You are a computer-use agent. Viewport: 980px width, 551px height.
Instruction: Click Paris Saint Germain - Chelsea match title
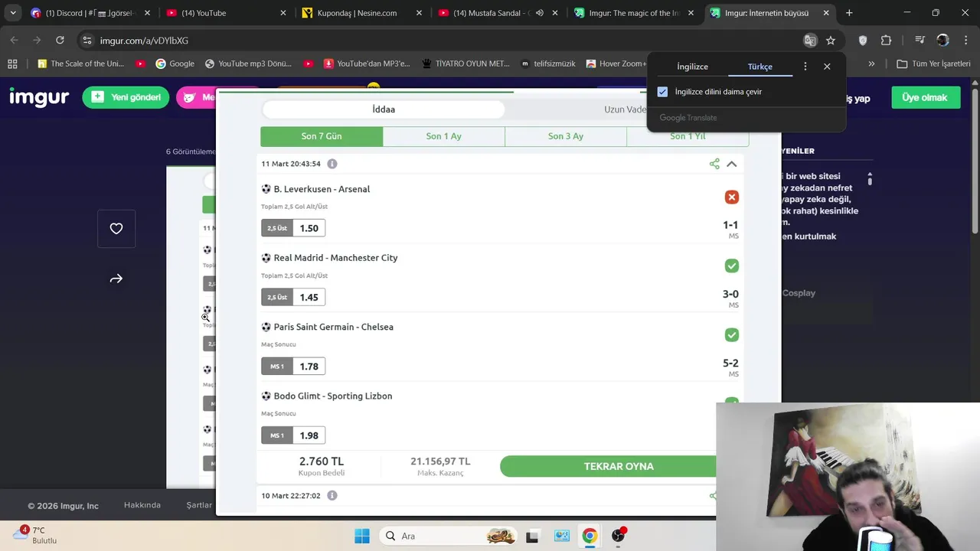[333, 327]
